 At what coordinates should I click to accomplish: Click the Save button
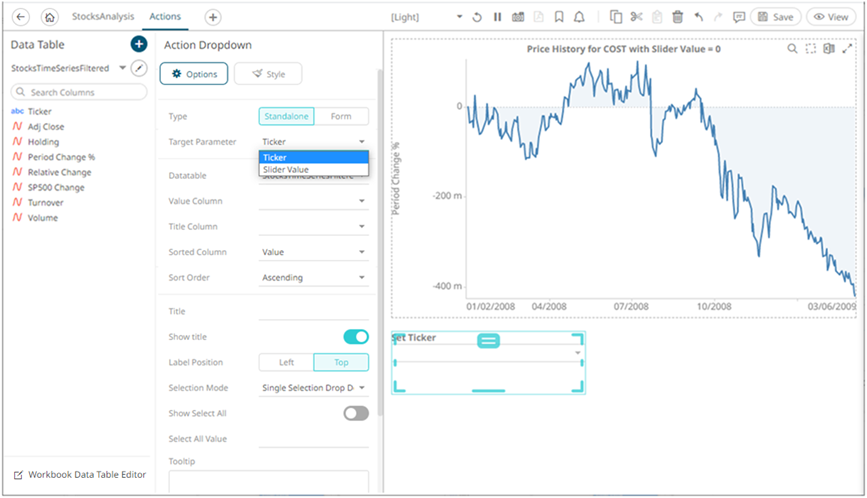point(774,17)
